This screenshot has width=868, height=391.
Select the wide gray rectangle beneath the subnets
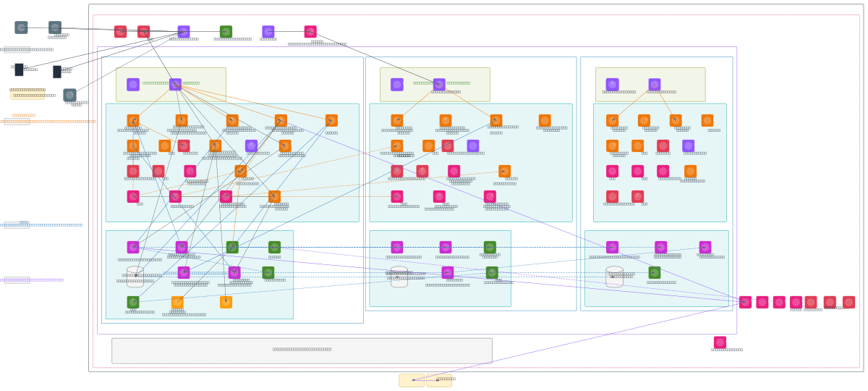(302, 350)
